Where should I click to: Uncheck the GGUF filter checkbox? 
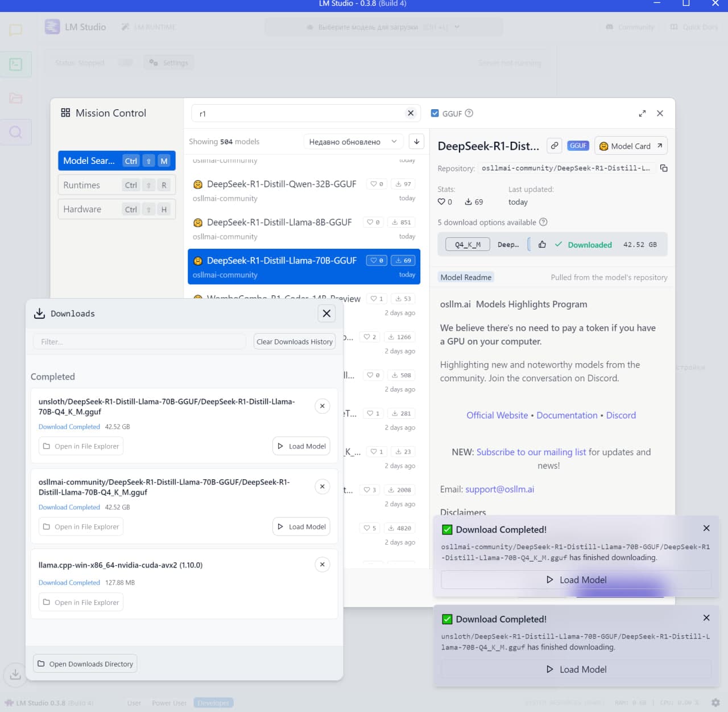tap(435, 113)
